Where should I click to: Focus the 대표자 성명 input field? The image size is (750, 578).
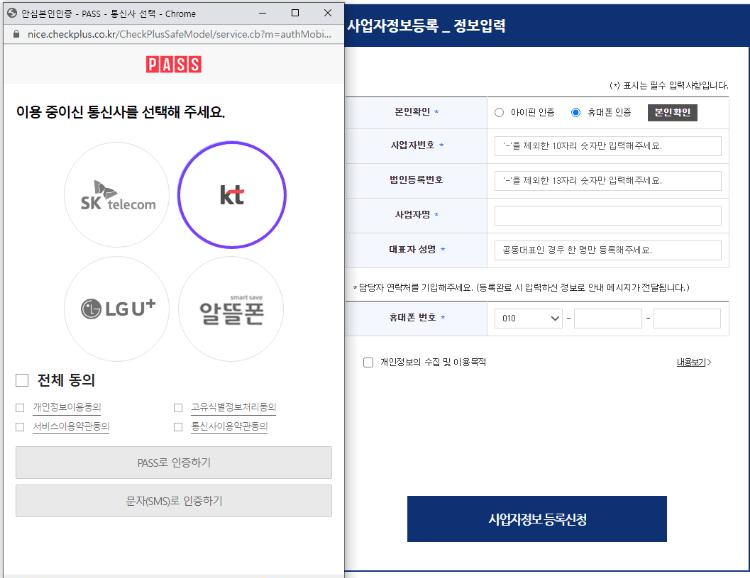tap(608, 250)
